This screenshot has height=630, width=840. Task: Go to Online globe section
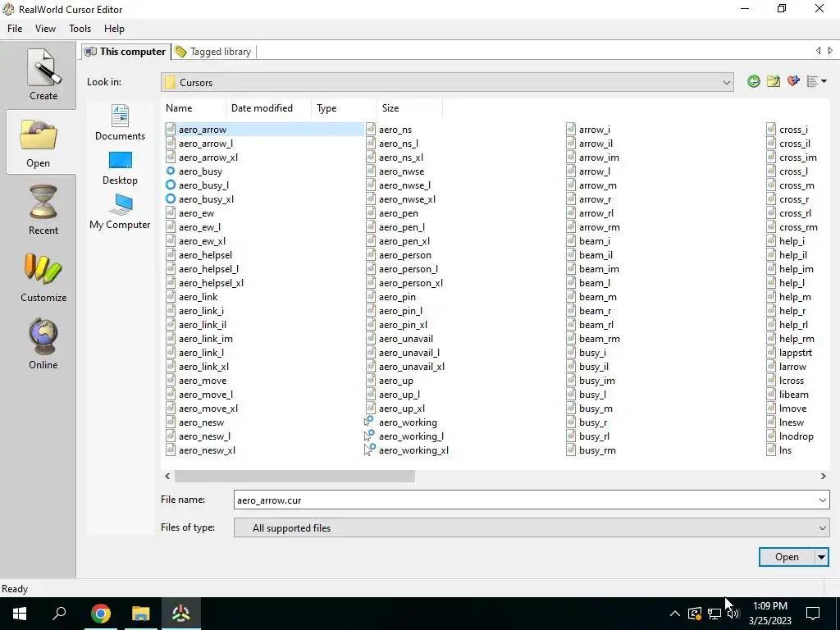coord(43,344)
